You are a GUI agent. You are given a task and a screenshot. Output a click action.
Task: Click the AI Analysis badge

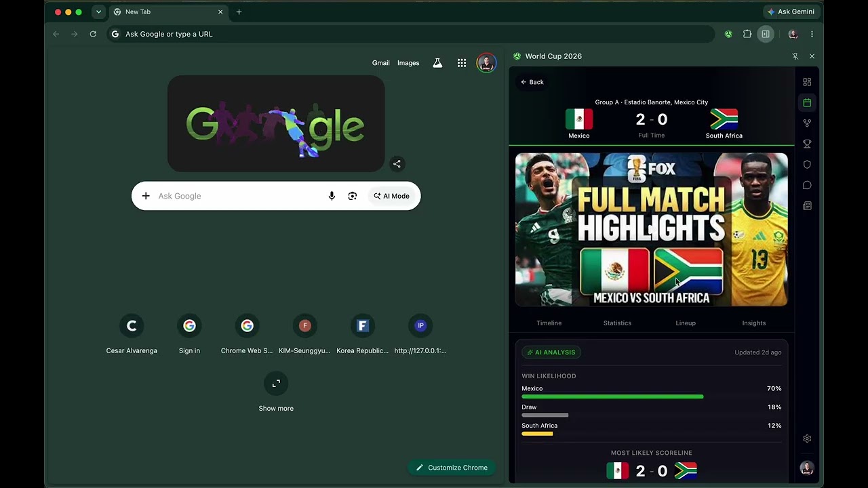551,352
